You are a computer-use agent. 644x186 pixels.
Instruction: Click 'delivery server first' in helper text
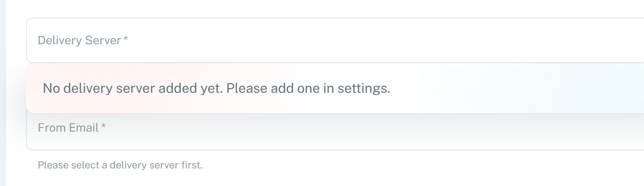(x=156, y=165)
